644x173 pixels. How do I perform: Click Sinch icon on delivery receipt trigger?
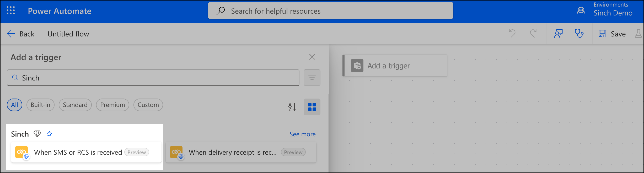tap(176, 152)
